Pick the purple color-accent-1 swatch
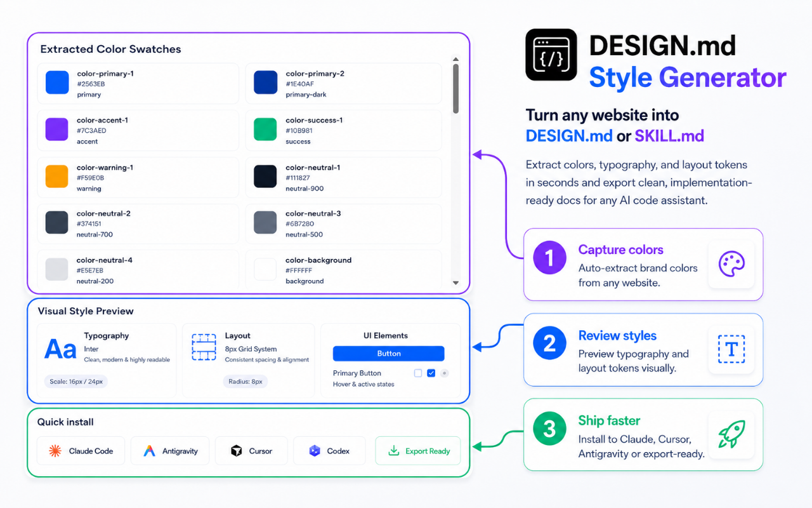The image size is (812, 508). [57, 130]
